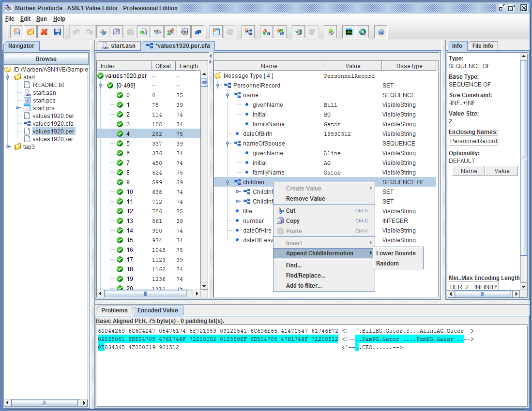Switch to the Problems tab
This screenshot has width=532, height=411.
click(x=114, y=310)
